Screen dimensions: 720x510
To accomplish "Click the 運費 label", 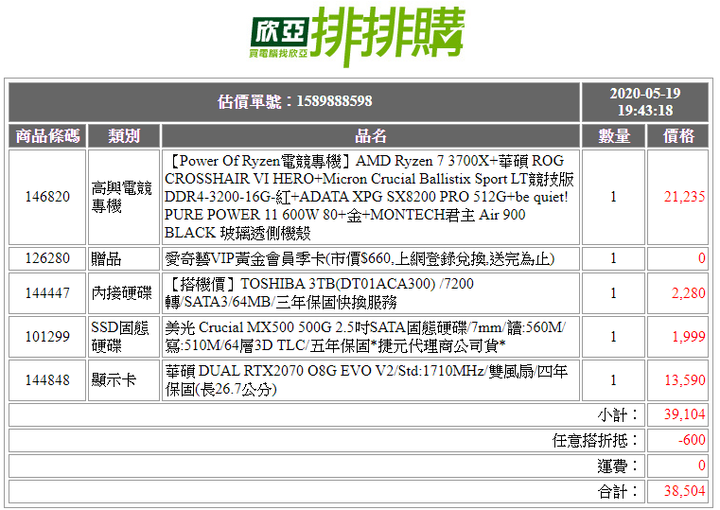I will 618,466.
